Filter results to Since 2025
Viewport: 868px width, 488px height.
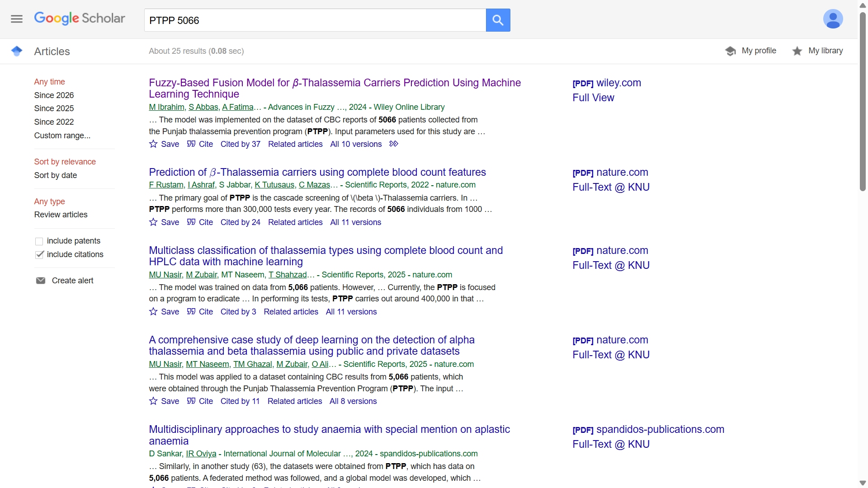[x=54, y=108]
